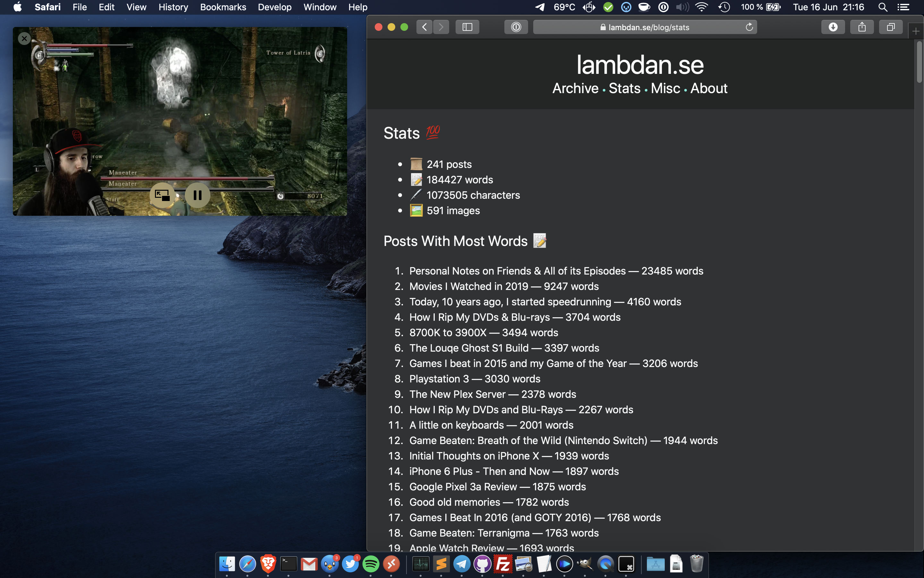This screenshot has height=578, width=924.
Task: Click the green checkmark menu bar icon
Action: [608, 7]
